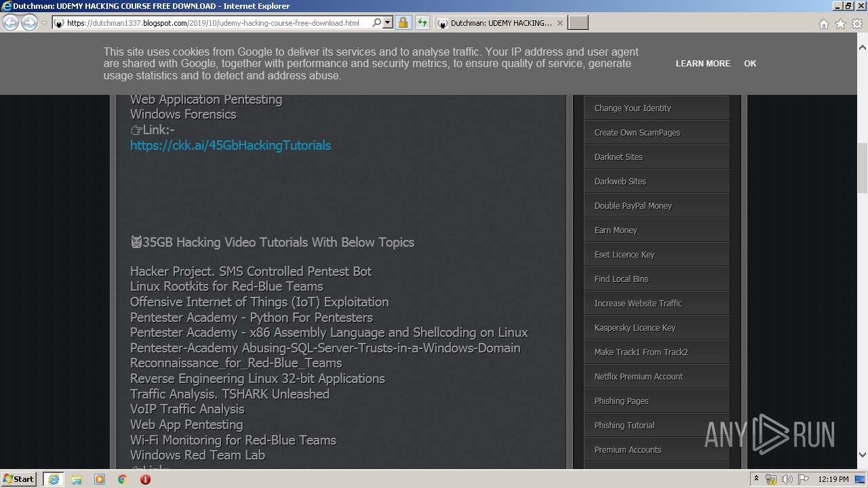The width and height of the screenshot is (868, 488).
Task: Click the search magnifier in address bar
Action: click(377, 23)
